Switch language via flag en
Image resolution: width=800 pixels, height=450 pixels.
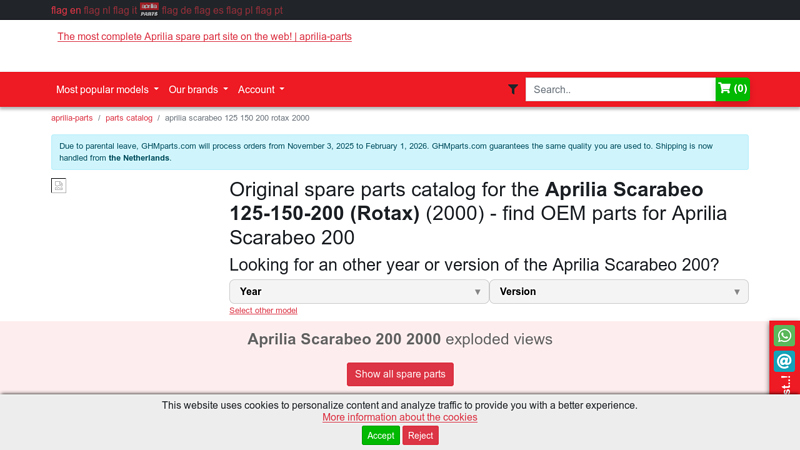pos(66,10)
